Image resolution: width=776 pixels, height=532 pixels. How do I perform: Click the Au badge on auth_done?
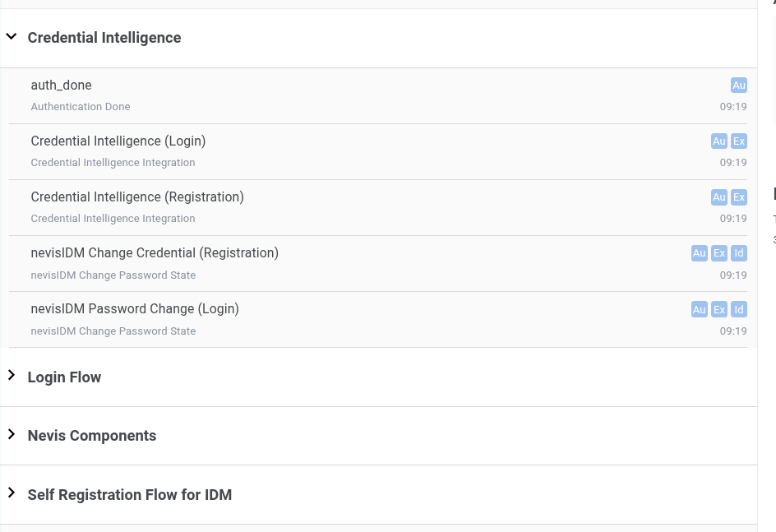pyautogui.click(x=738, y=86)
